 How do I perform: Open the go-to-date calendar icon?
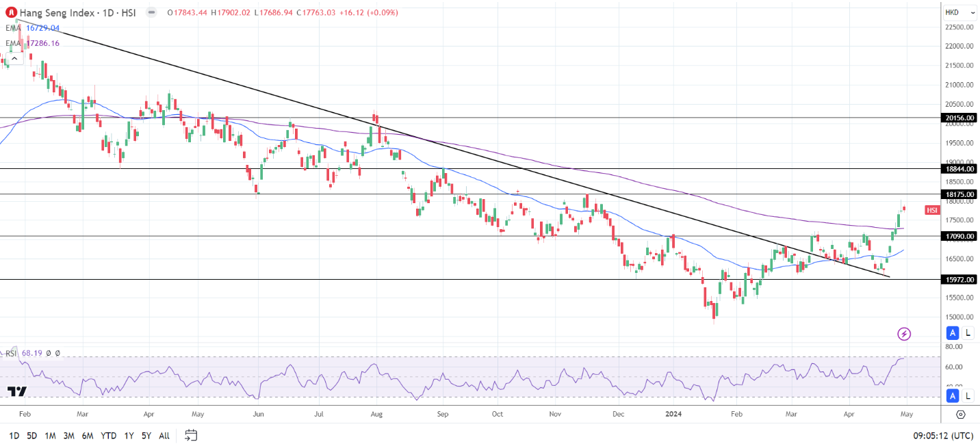click(x=191, y=435)
